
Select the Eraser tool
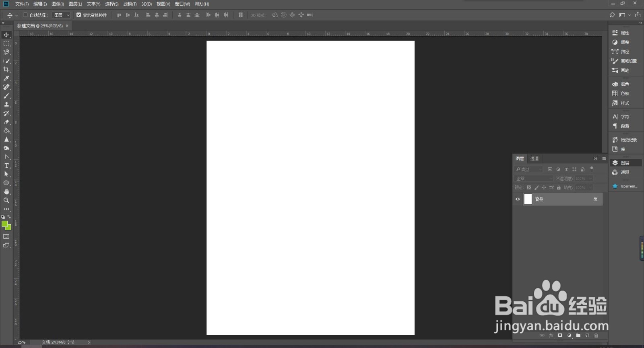tap(6, 122)
